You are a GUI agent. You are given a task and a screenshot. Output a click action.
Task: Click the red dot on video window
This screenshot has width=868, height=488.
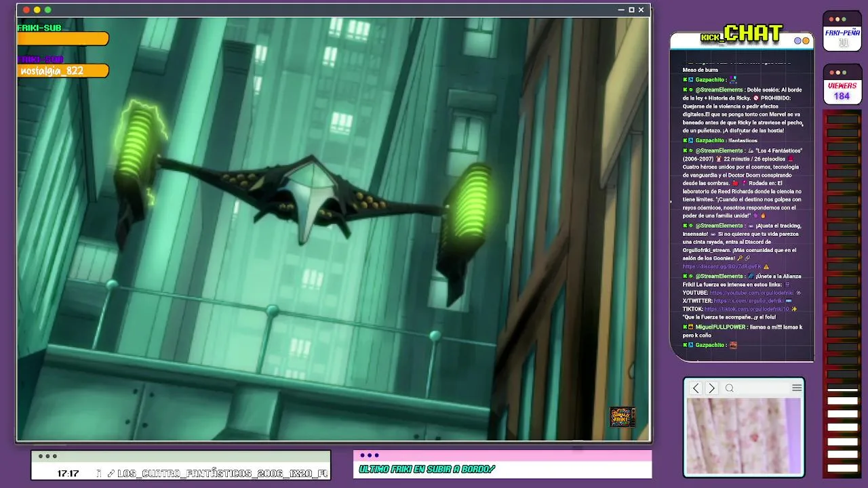pos(26,10)
